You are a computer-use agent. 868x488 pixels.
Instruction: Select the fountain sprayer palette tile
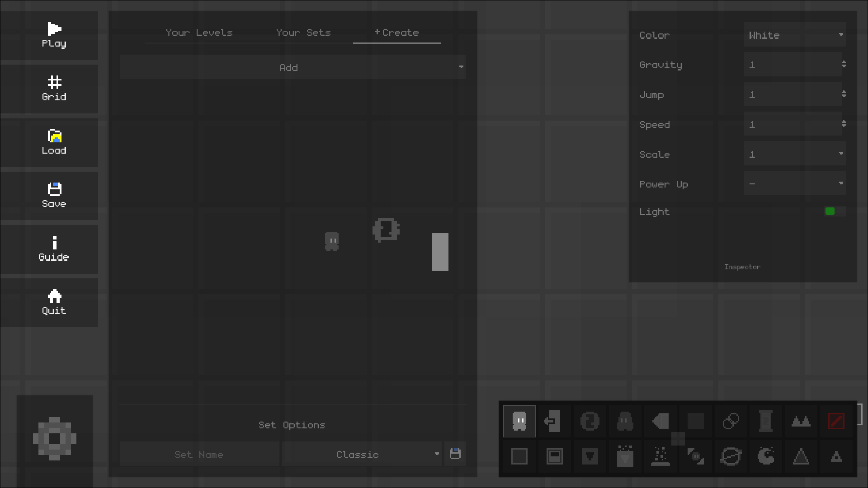point(660,456)
